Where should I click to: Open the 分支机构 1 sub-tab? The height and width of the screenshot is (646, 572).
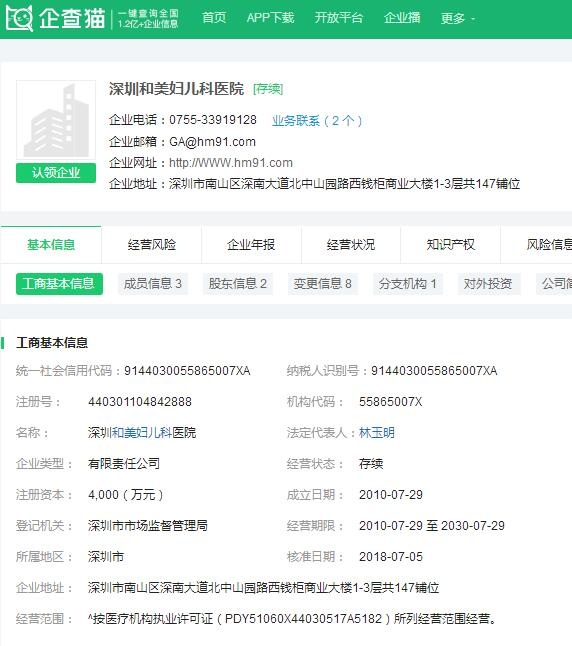408,284
